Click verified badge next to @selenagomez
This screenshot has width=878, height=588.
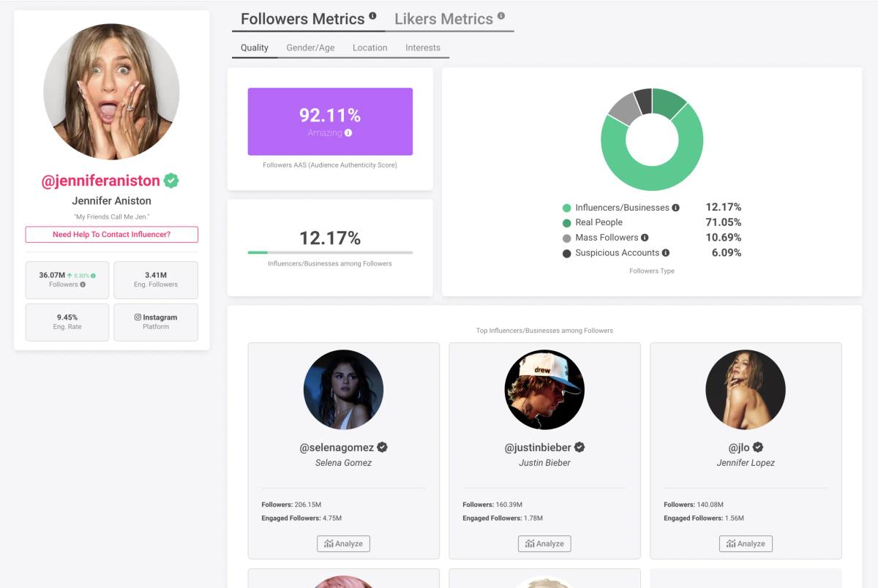click(x=383, y=447)
